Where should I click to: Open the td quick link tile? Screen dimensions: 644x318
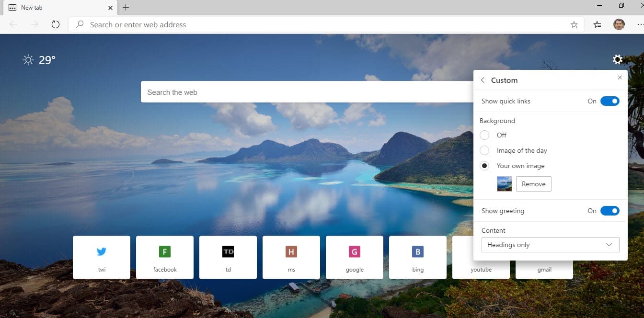[228, 257]
